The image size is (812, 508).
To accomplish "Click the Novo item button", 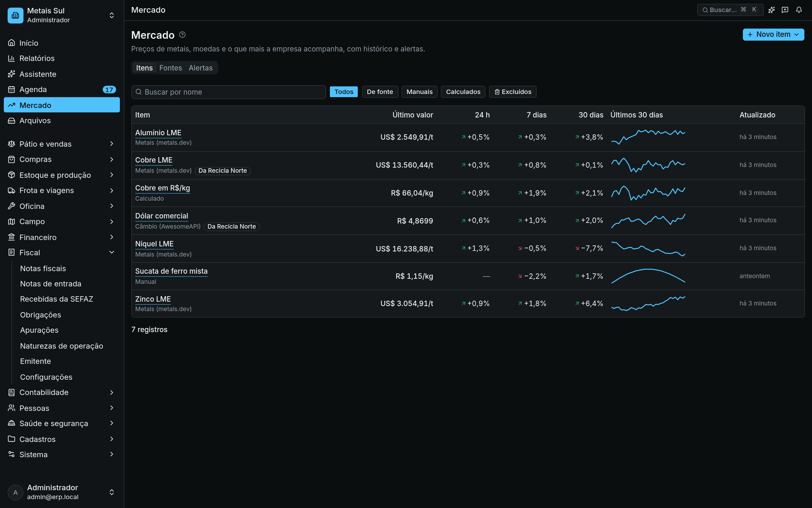I will point(773,34).
